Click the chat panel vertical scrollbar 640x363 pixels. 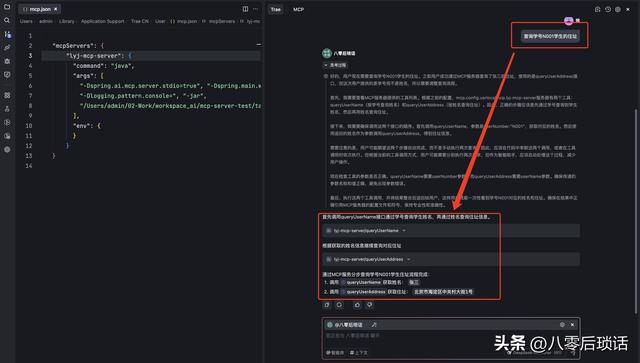pos(635,212)
